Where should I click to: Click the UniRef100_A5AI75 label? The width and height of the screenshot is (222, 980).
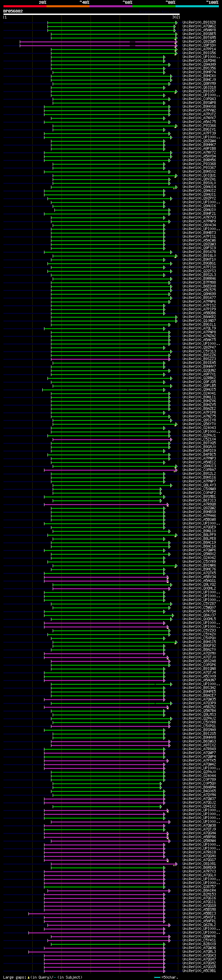199,122
